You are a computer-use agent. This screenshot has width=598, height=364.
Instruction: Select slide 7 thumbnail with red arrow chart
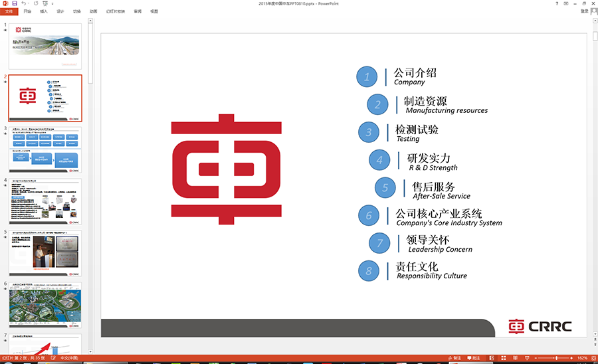click(x=45, y=344)
